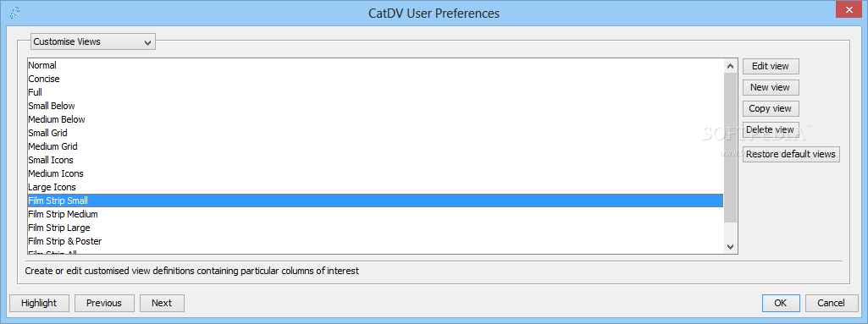Open the Customise Views dropdown
This screenshot has height=324, width=868.
[x=92, y=41]
